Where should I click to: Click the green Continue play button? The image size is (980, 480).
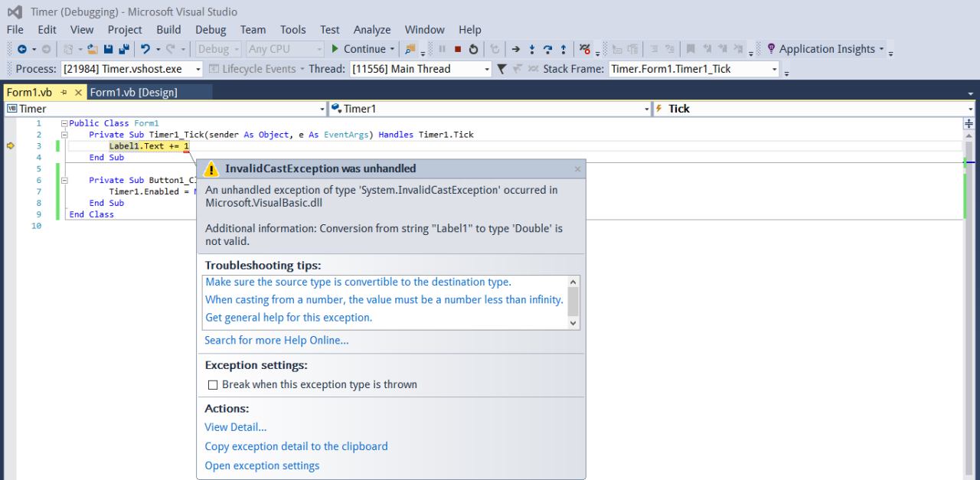pos(335,49)
